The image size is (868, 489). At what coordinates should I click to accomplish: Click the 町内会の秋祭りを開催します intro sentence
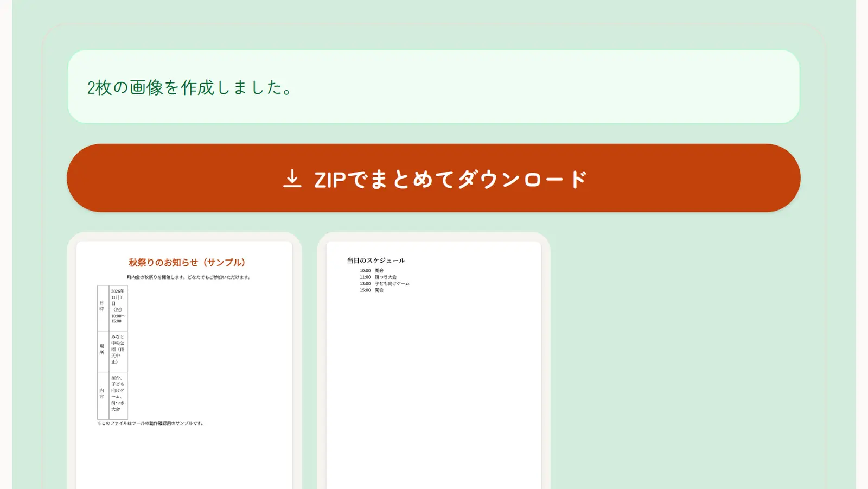(x=188, y=277)
